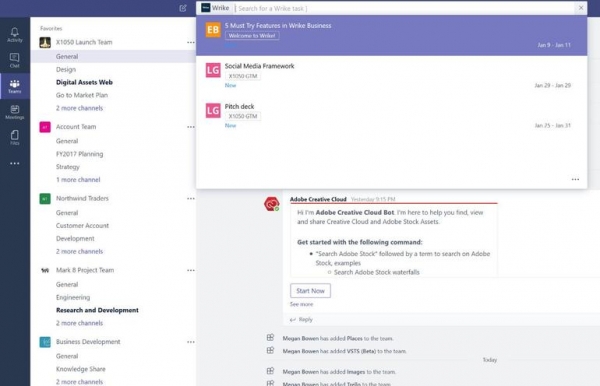Screen dimensions: 600x386
Task: Click the 'Now' status under Social Media Framework
Action: 230,85
